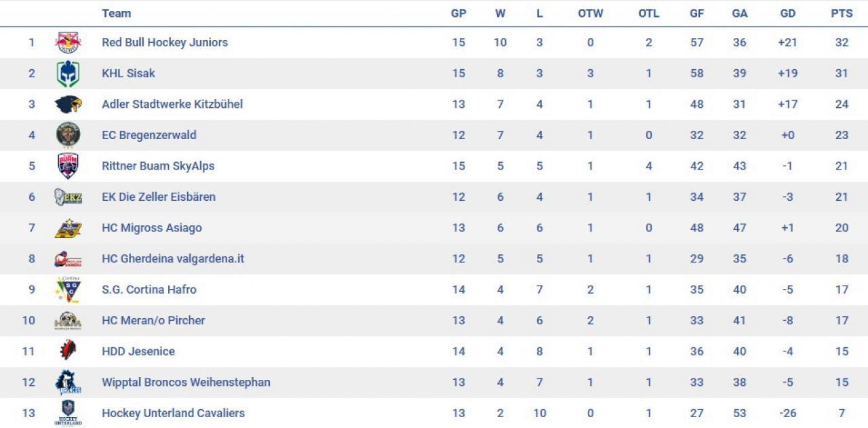Sort table by the GD column header
The width and height of the screenshot is (868, 428).
pos(787,14)
